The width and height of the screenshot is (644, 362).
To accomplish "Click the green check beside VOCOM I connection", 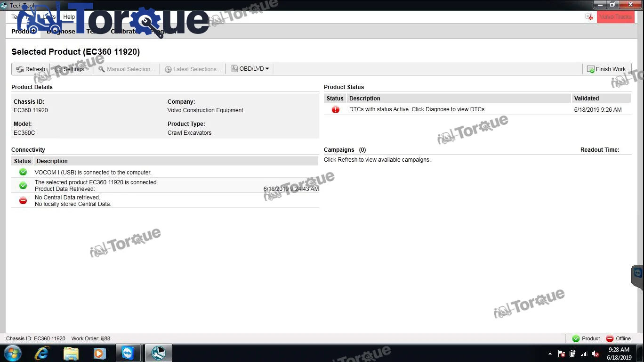I will pyautogui.click(x=23, y=172).
